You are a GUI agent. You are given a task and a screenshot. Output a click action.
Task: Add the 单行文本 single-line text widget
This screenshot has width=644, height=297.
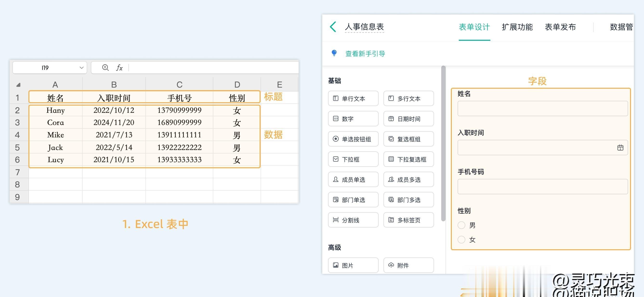point(353,99)
